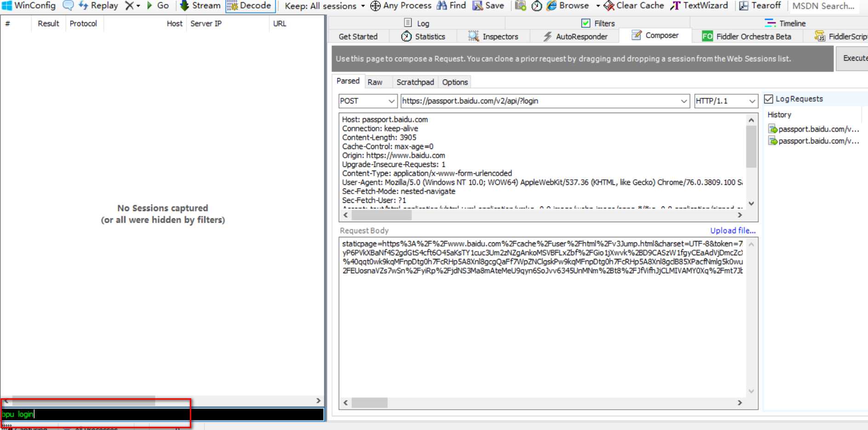This screenshot has width=868, height=430.
Task: Clear the browser cache via Clear Cache
Action: (634, 6)
